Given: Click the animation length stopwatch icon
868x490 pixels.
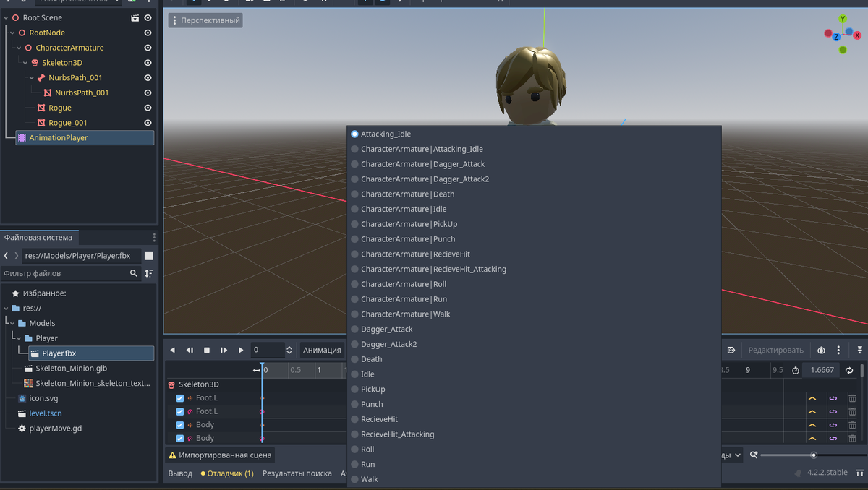Looking at the screenshot, I should pyautogui.click(x=796, y=370).
